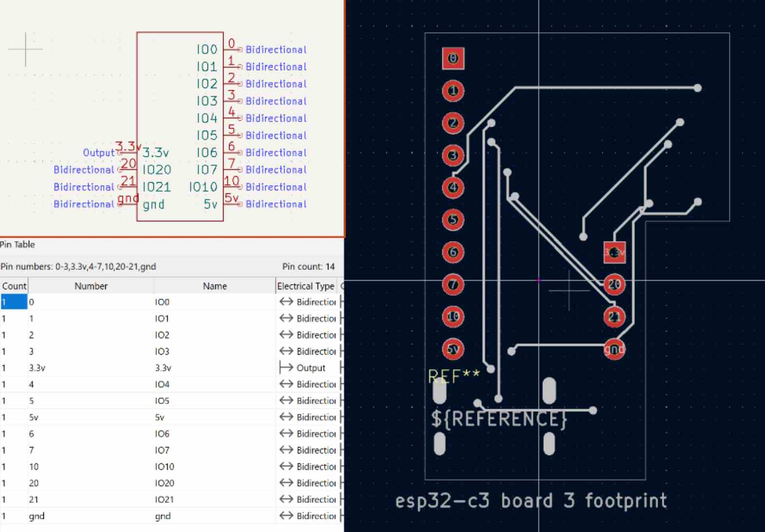This screenshot has height=532, width=765.
Task: Click the Electrical Type column header
Action: 306,286
